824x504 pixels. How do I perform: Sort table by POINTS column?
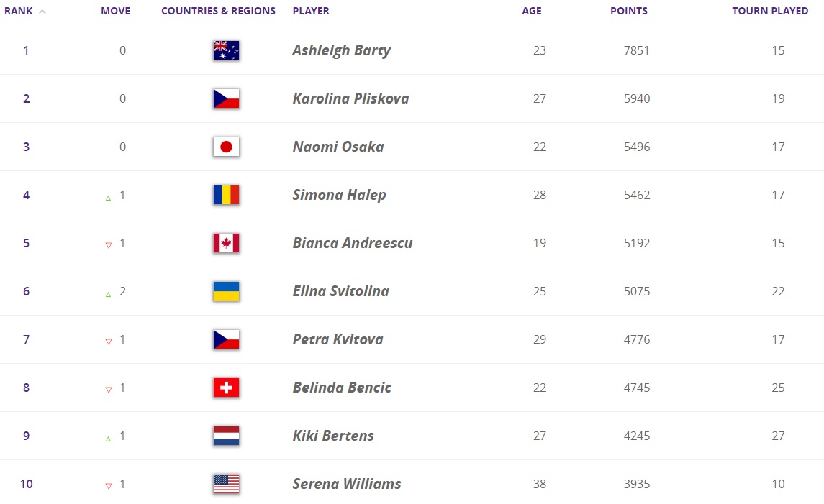[x=628, y=11]
